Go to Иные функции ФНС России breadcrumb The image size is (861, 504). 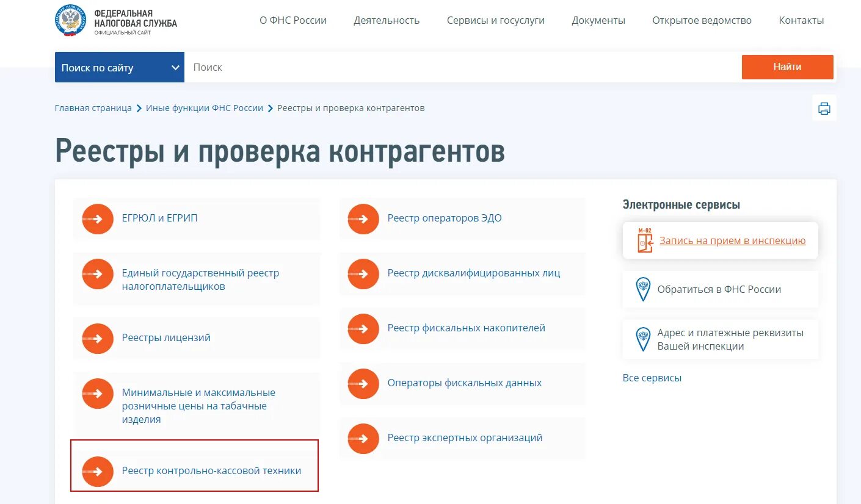(205, 108)
